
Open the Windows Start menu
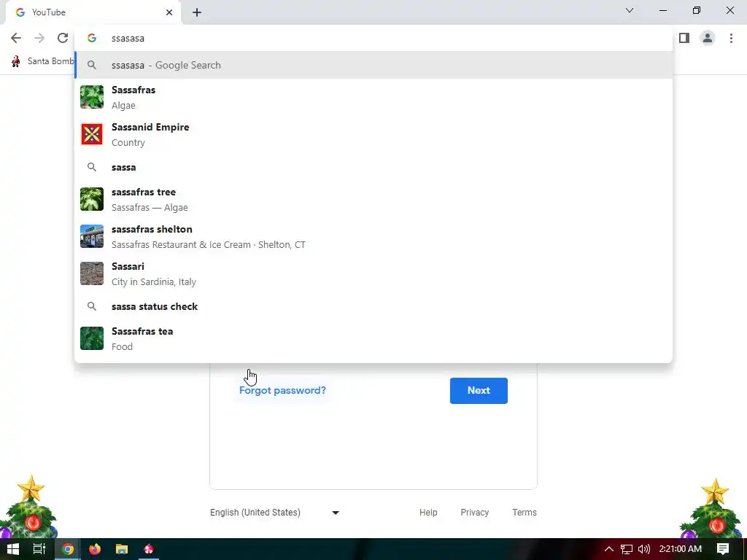(13, 549)
